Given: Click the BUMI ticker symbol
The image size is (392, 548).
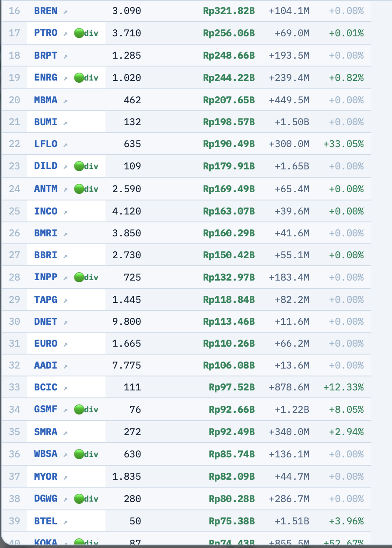Looking at the screenshot, I should [x=45, y=122].
